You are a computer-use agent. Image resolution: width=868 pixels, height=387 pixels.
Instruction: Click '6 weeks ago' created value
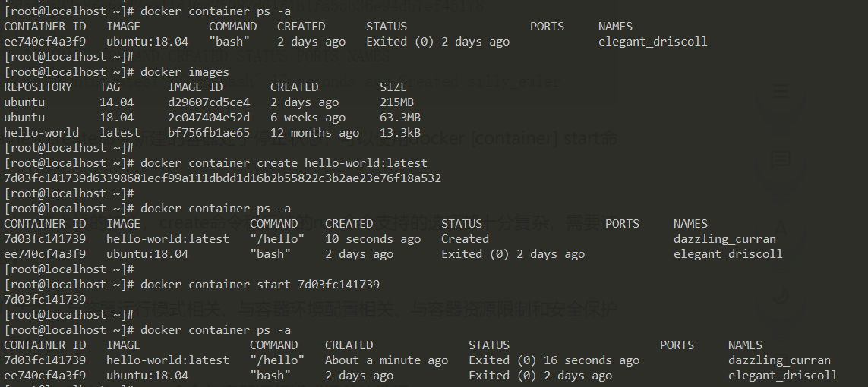(x=308, y=118)
